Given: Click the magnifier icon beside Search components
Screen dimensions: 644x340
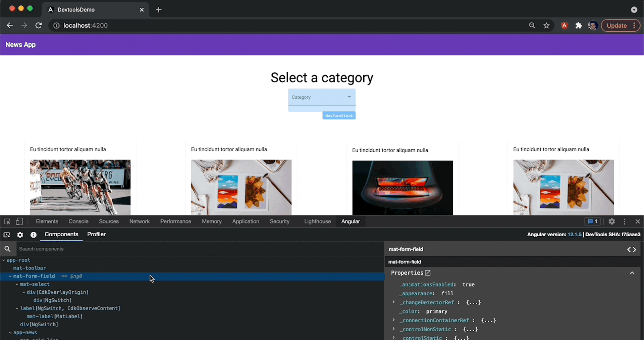Looking at the screenshot, I should pyautogui.click(x=8, y=249).
